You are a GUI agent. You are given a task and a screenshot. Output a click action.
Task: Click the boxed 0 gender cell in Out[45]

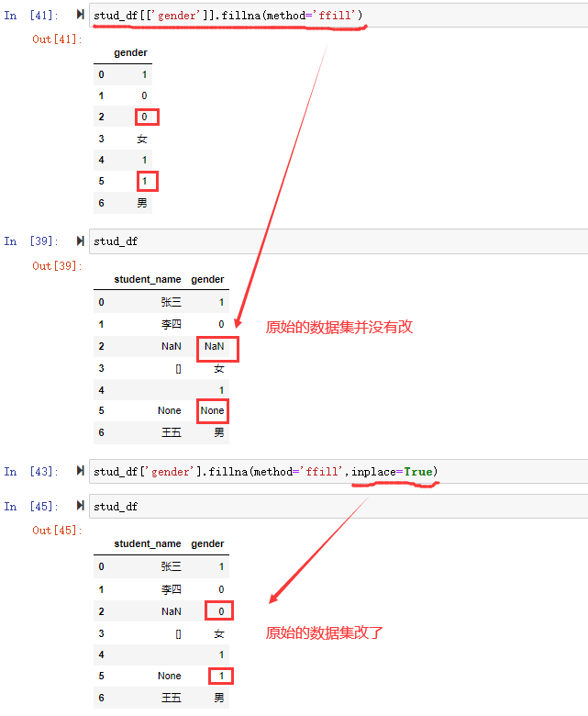click(219, 610)
